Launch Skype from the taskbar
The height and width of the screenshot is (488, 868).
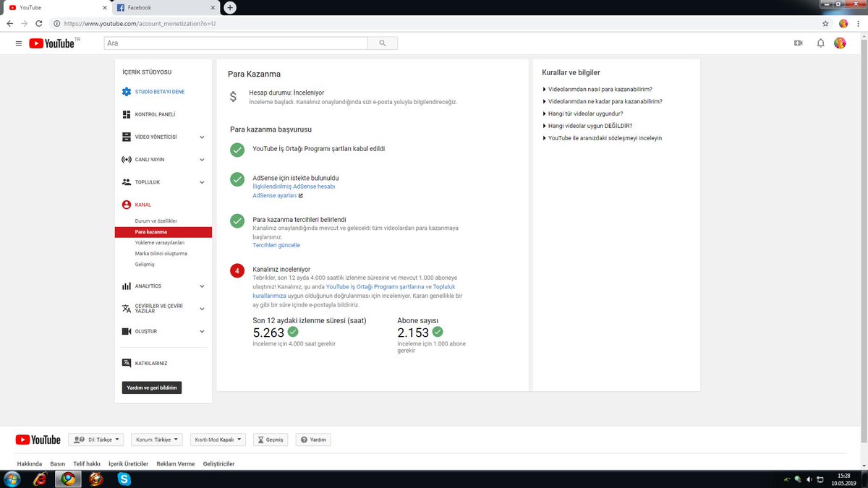point(124,479)
